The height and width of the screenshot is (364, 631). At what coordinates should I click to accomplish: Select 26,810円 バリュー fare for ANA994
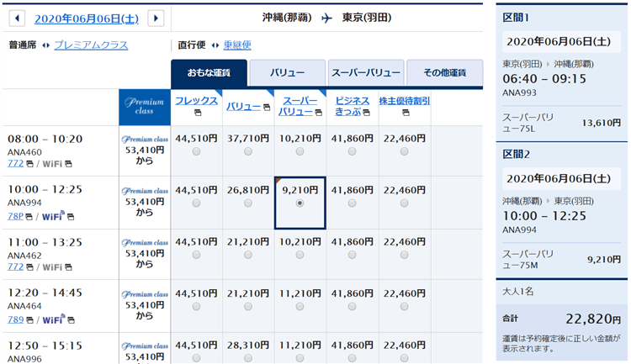[x=248, y=203]
